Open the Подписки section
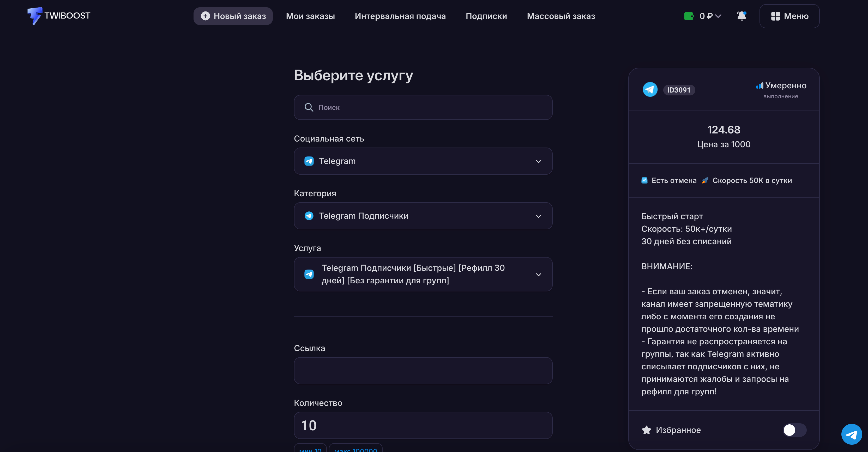The width and height of the screenshot is (868, 452). pos(486,16)
